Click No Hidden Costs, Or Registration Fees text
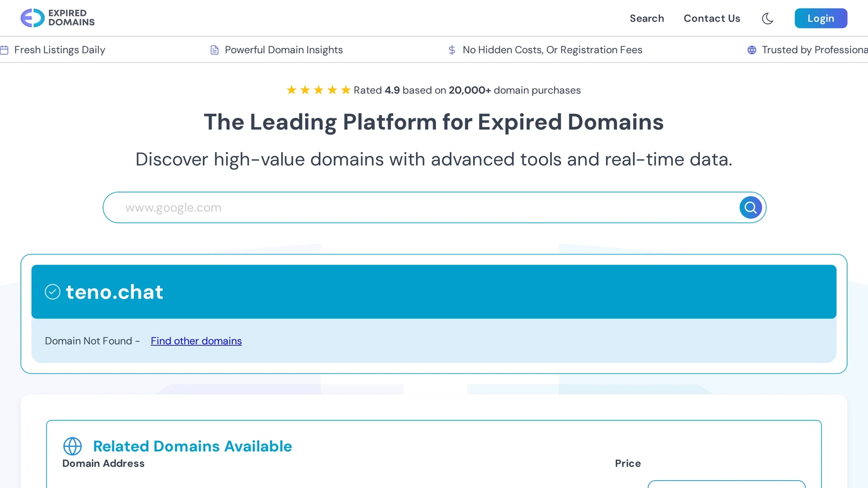 pos(552,50)
